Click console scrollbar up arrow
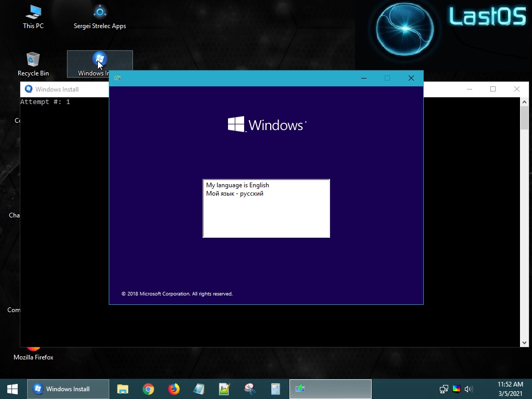532x399 pixels. [524, 101]
